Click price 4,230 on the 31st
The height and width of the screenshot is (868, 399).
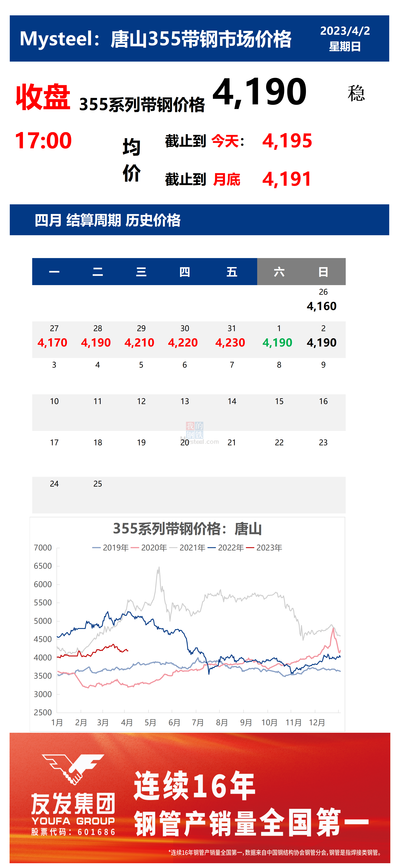(x=230, y=343)
